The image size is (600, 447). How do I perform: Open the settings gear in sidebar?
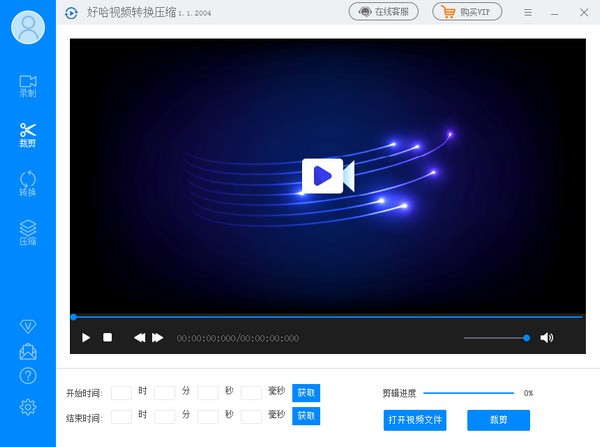pos(28,406)
